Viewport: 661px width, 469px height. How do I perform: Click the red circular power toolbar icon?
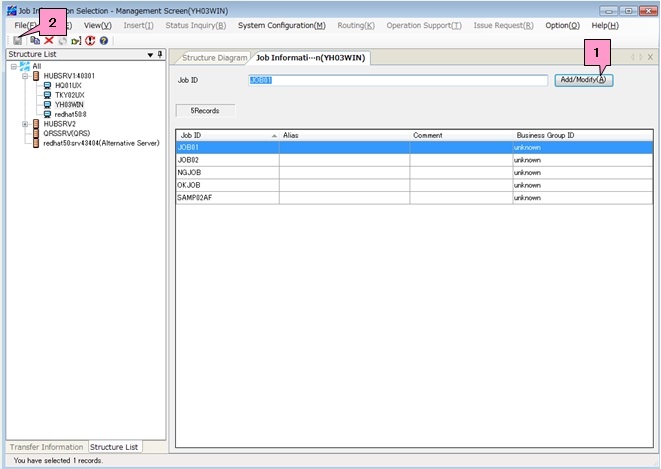(90, 40)
